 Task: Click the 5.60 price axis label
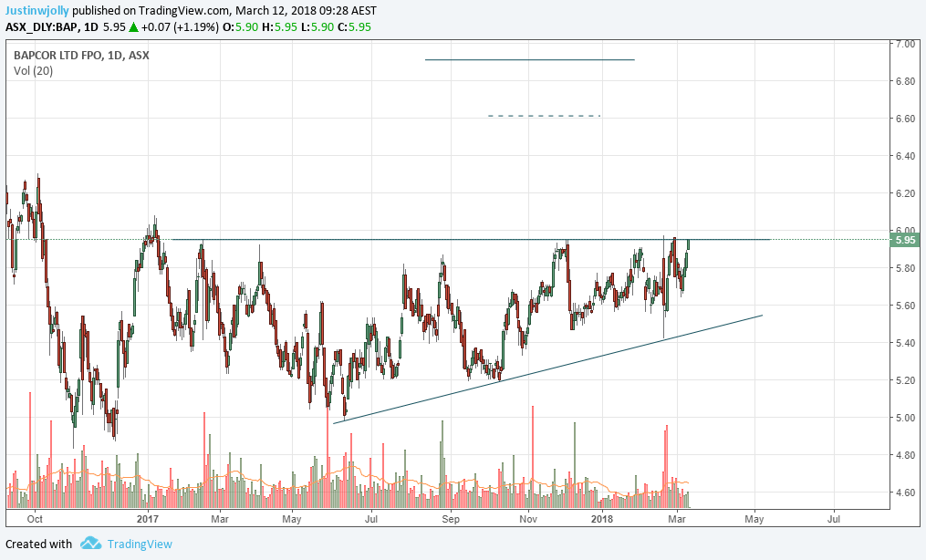pos(905,306)
